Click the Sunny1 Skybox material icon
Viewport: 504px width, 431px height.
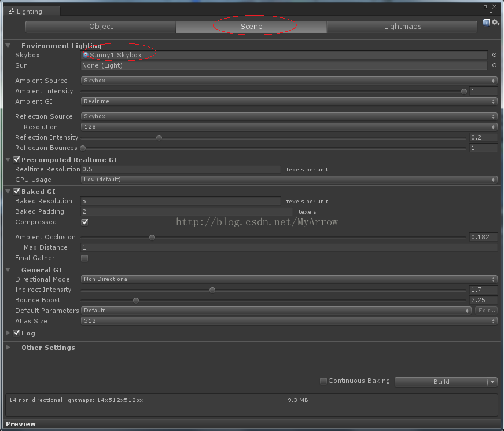coord(86,54)
